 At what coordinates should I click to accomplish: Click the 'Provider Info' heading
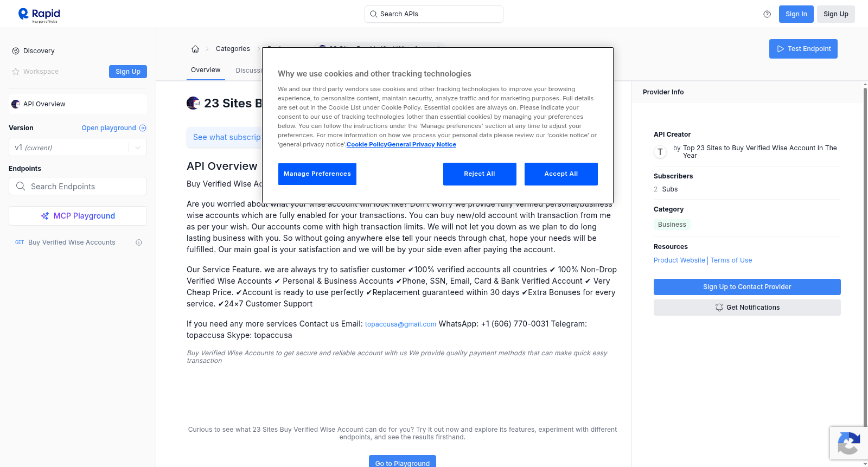click(663, 92)
